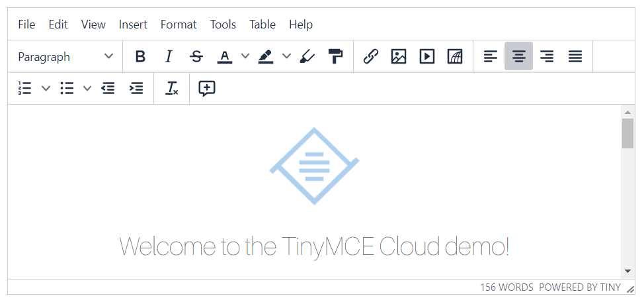Place cursor in Welcome to TinyMCE heading
The height and width of the screenshot is (302, 644).
314,246
